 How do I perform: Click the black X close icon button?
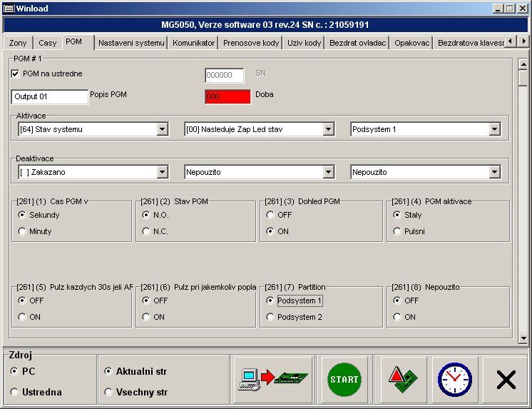click(x=506, y=380)
